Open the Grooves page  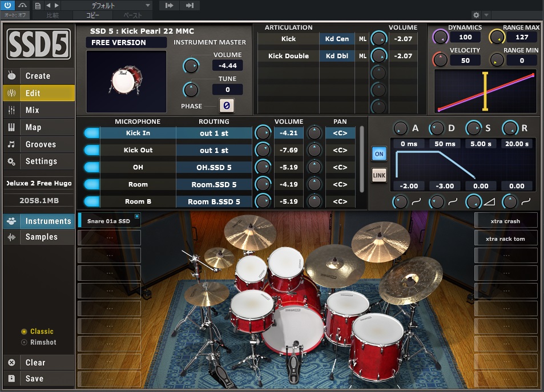pos(40,144)
